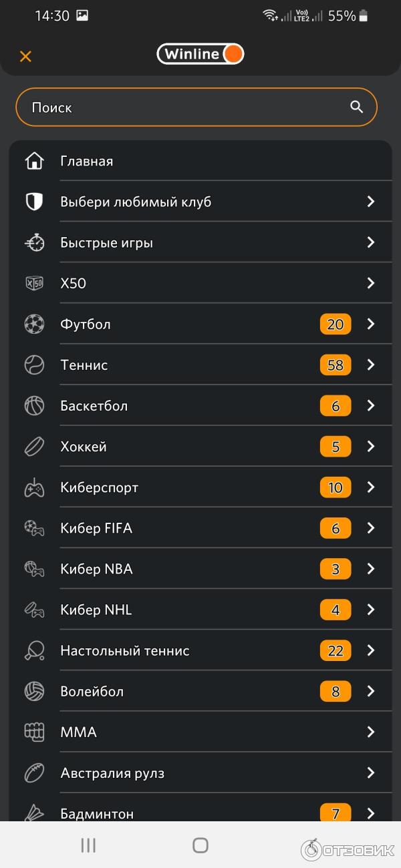Tap the stopwatch icon for Быстрые игры
Screen dimensions: 401x868
34,243
